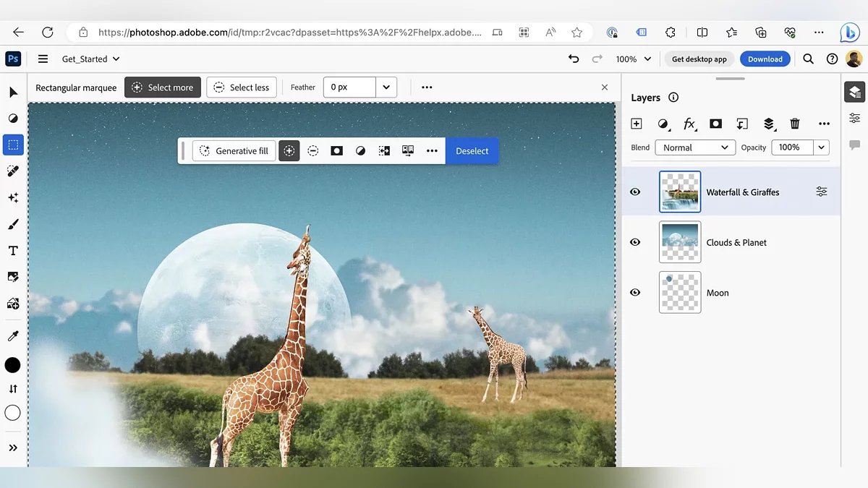Open the Blend mode Normal dropdown
868x488 pixels.
click(x=695, y=147)
